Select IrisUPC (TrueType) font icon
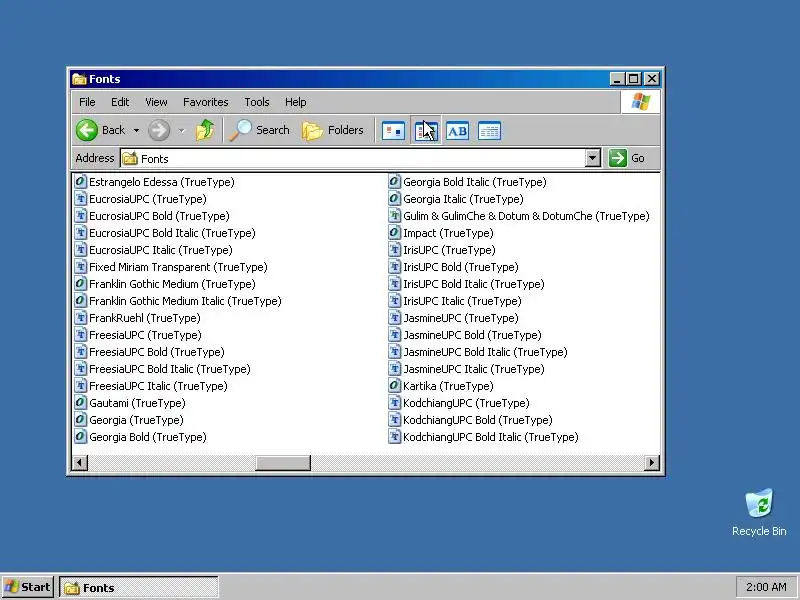The height and width of the screenshot is (600, 800). click(394, 250)
